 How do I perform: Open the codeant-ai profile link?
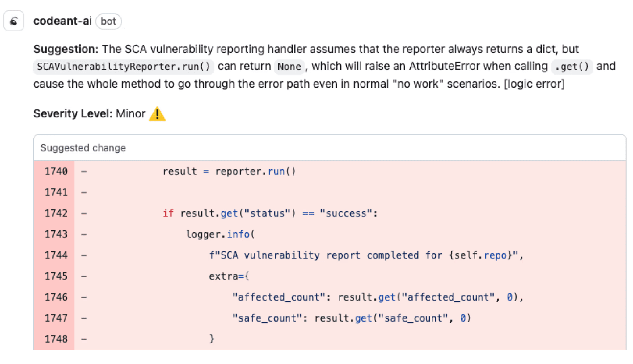[x=63, y=21]
